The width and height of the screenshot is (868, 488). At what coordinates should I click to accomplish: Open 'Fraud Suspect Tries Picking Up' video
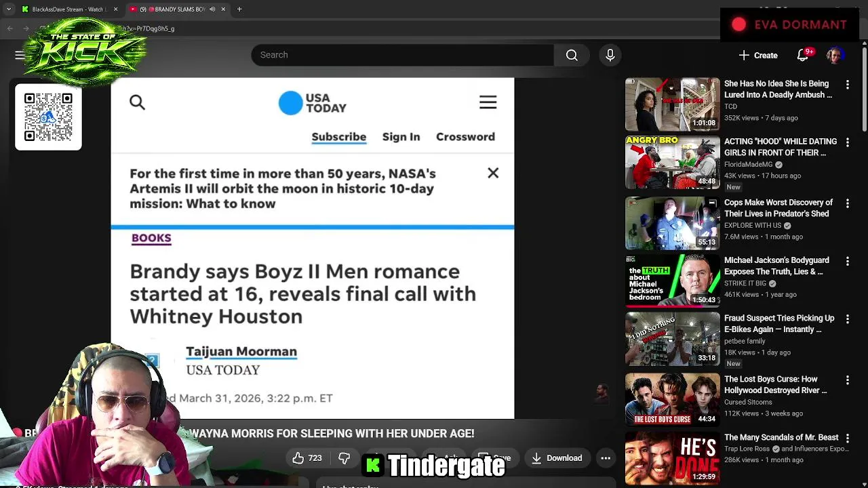pos(779,323)
